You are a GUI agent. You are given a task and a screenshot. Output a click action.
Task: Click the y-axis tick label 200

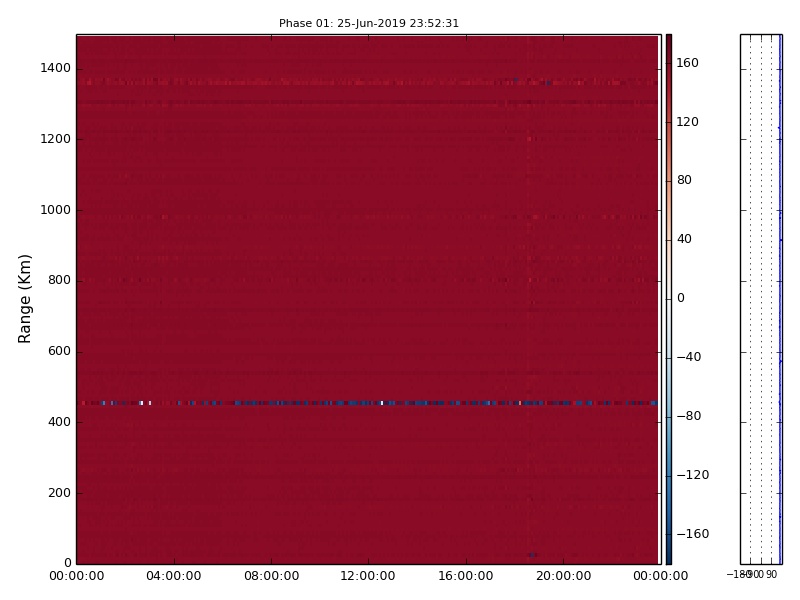click(x=59, y=493)
